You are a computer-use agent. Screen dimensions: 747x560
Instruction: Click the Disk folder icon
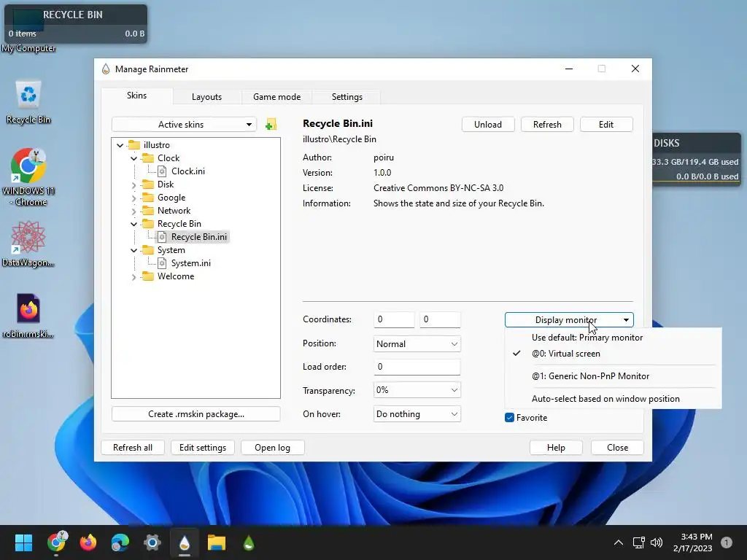point(148,184)
